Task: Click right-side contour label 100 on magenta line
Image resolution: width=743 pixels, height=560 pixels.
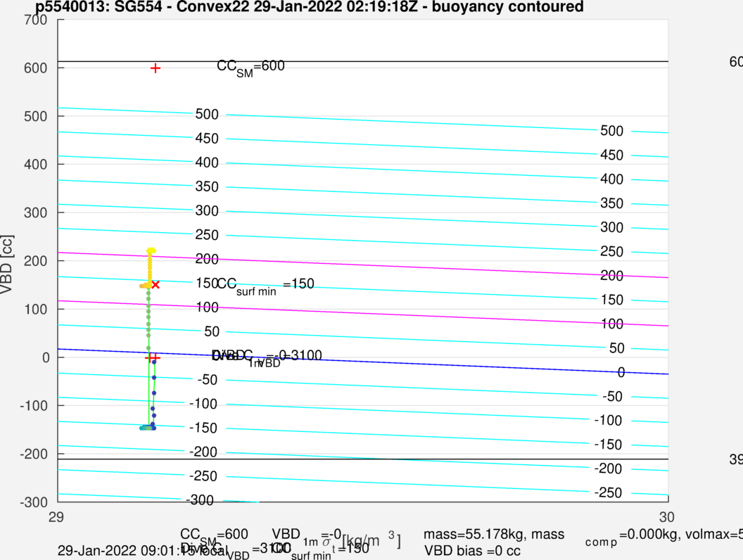Action: coord(611,324)
